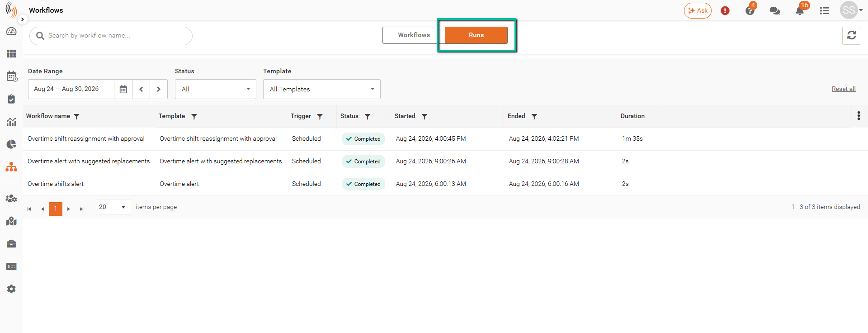The height and width of the screenshot is (333, 868).
Task: Click the 1m 35s duration cell
Action: (632, 138)
